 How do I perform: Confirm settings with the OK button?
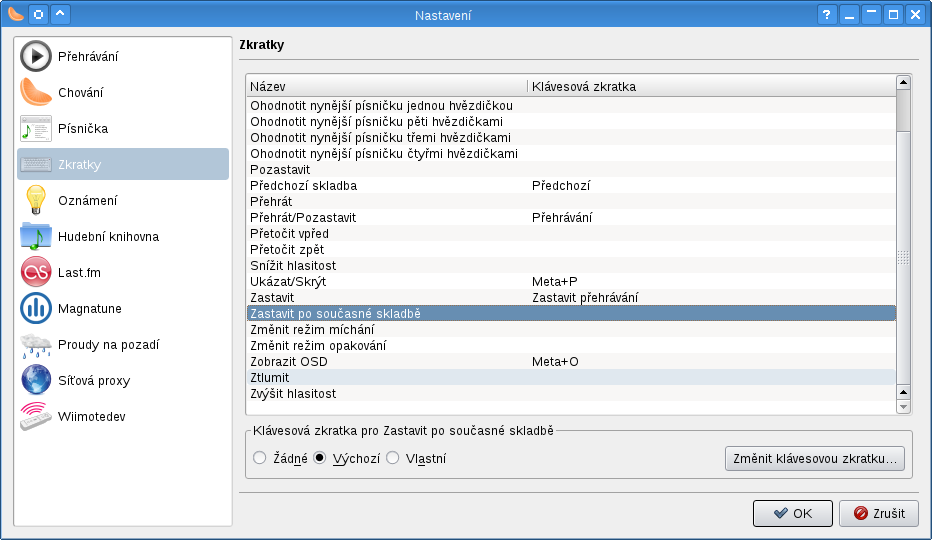pos(792,513)
